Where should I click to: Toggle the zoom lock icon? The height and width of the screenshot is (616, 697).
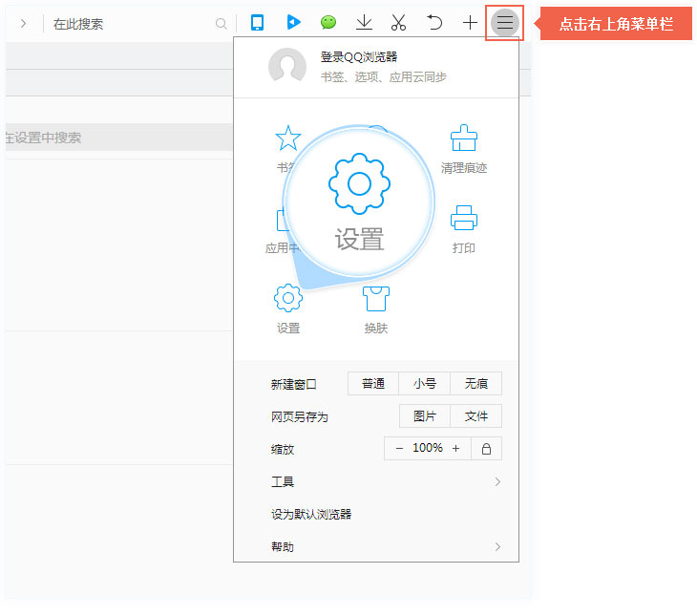(x=486, y=448)
